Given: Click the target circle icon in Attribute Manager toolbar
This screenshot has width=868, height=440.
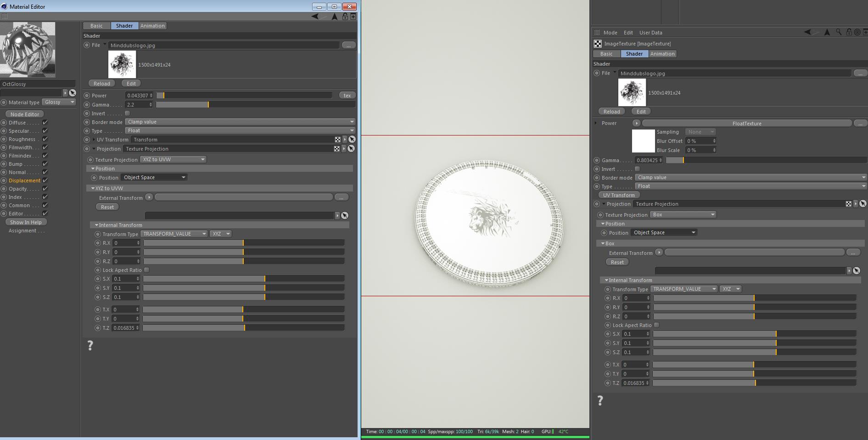Looking at the screenshot, I should 857,32.
